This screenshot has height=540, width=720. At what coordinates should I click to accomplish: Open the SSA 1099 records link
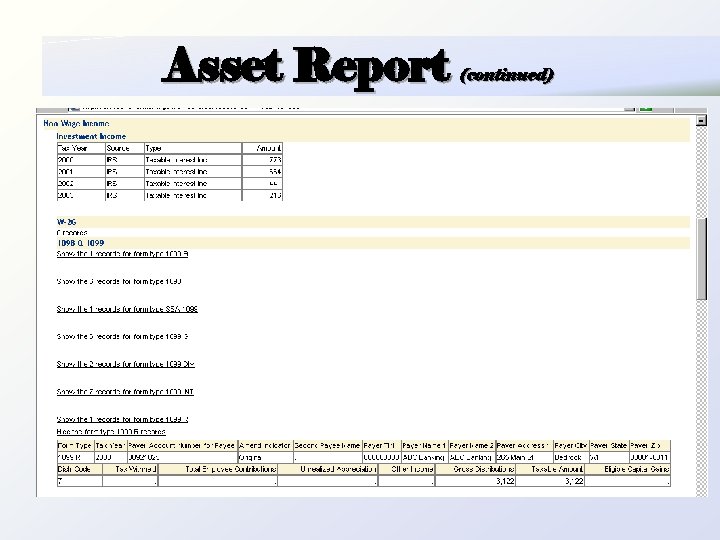pos(127,309)
